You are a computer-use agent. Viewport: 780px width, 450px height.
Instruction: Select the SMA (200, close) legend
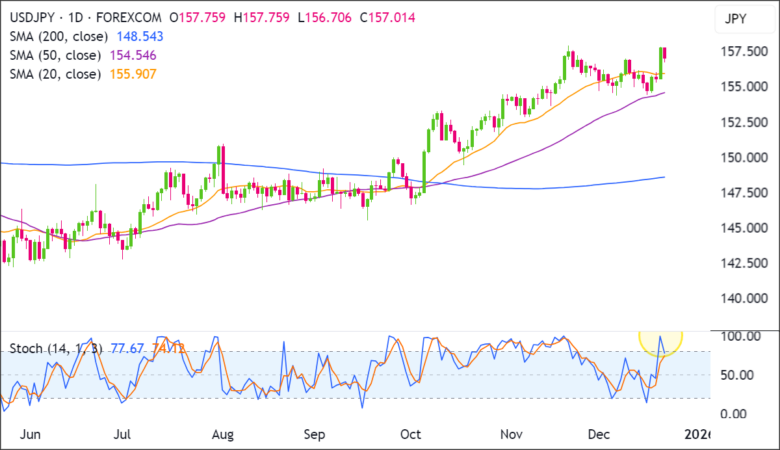(59, 37)
